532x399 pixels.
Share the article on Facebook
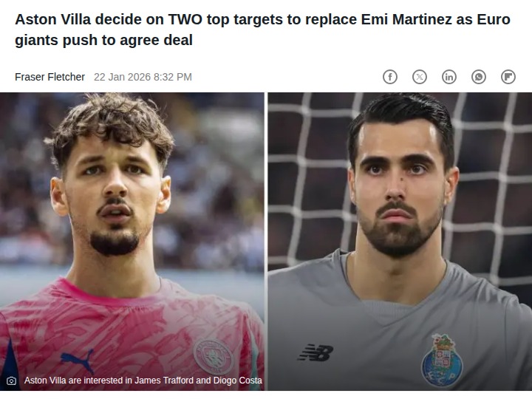(x=390, y=77)
